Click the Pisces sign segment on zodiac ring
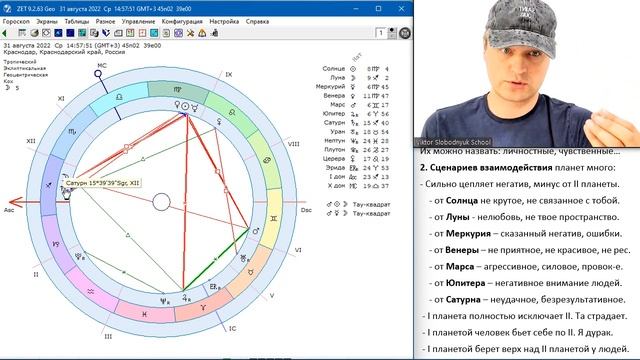The height and width of the screenshot is (360, 640). click(x=144, y=314)
